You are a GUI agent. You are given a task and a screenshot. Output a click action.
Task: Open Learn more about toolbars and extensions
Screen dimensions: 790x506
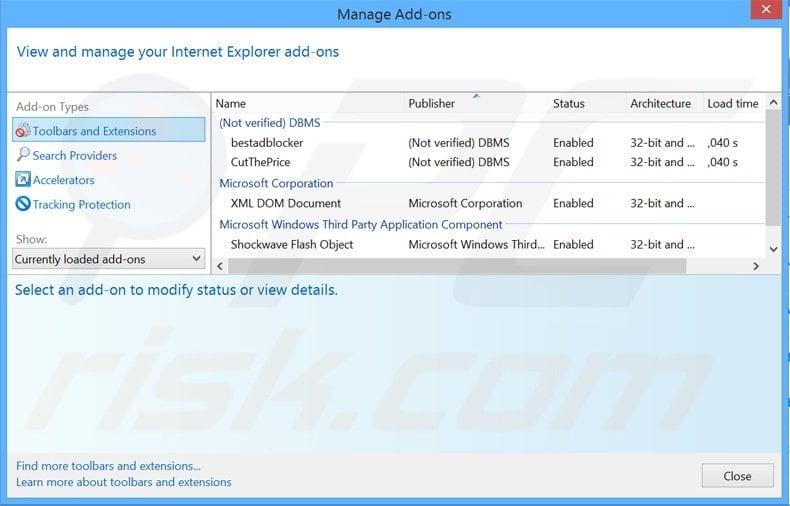124,482
